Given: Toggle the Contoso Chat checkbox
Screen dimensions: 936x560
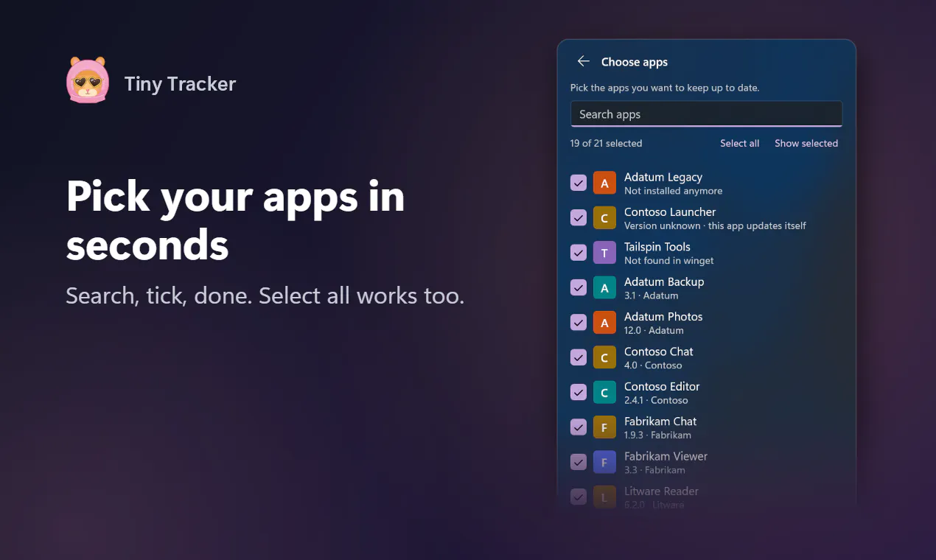Looking at the screenshot, I should coord(579,357).
